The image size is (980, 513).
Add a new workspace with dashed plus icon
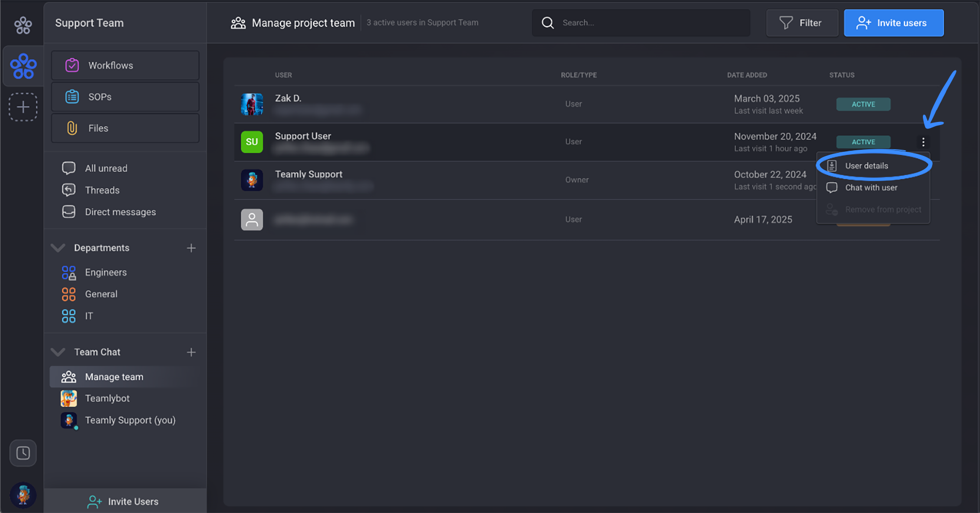coord(23,107)
